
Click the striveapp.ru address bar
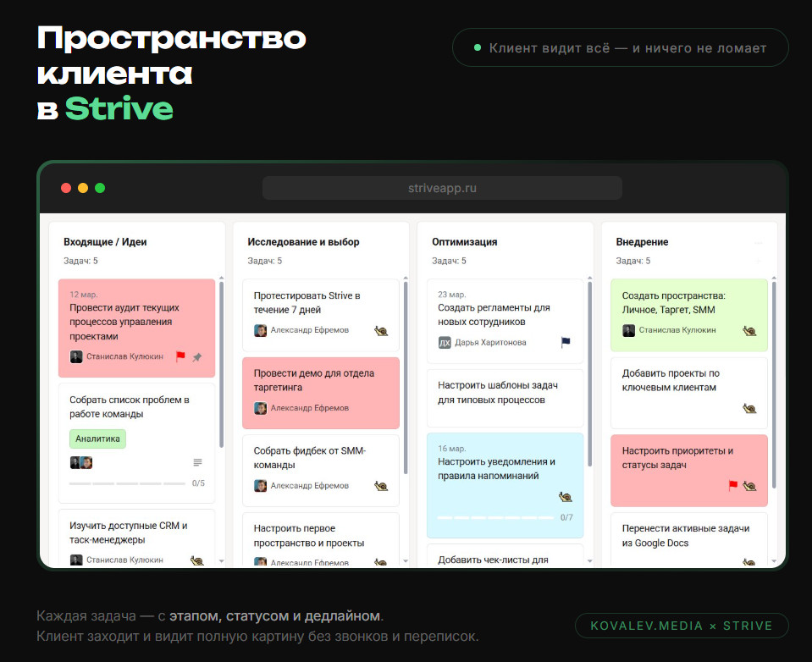(442, 188)
